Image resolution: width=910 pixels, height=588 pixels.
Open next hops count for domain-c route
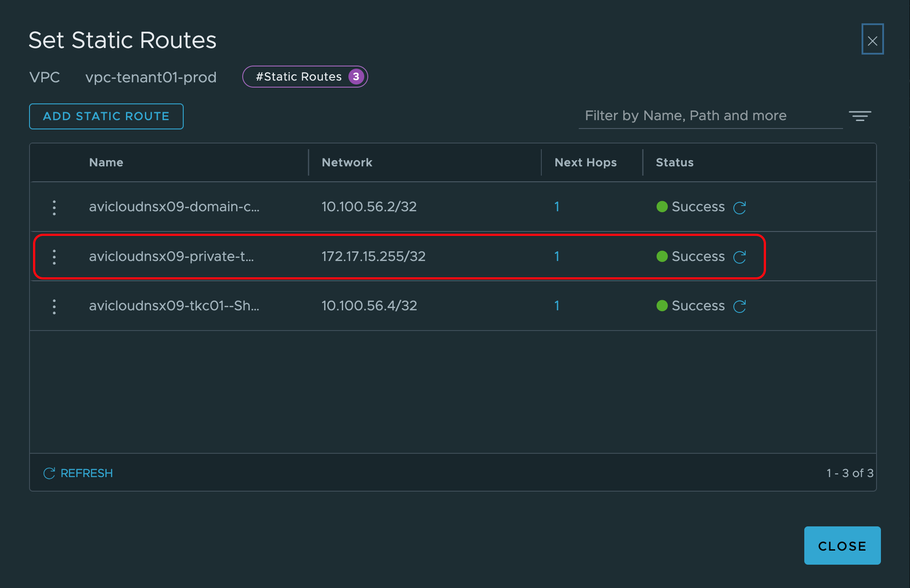(557, 207)
